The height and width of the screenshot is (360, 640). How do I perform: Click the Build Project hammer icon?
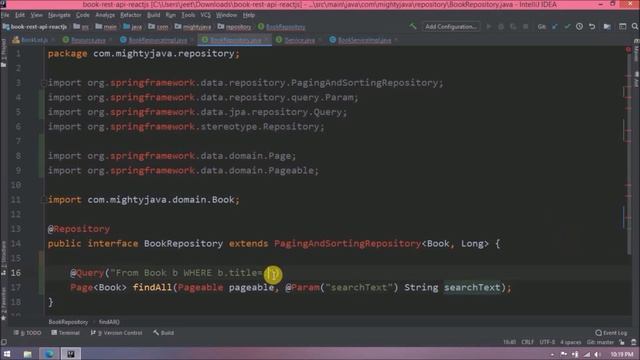click(413, 27)
